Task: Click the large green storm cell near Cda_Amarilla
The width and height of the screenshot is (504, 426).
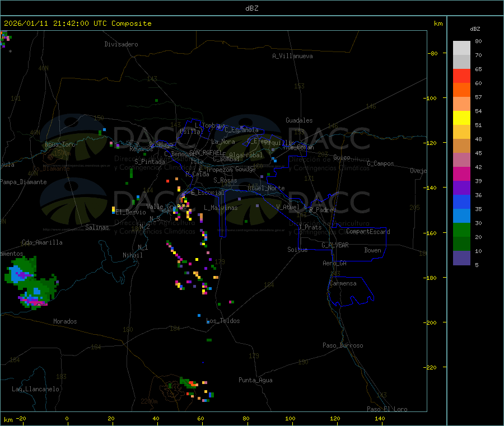Action: pos(31,283)
